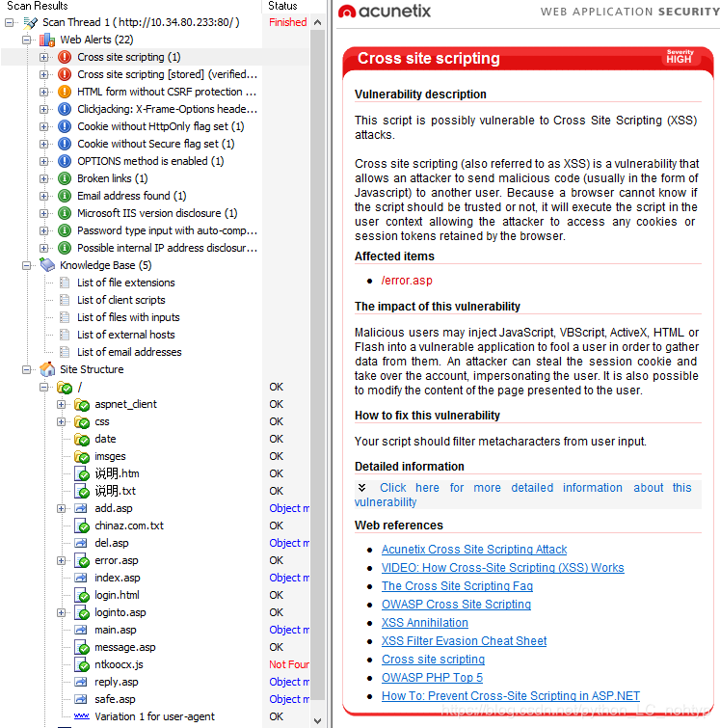Click the document icon for List of external hosts

pyautogui.click(x=65, y=335)
